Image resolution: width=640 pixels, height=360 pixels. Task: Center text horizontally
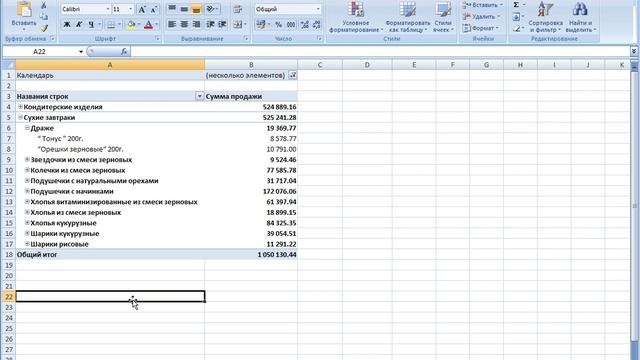(x=184, y=24)
